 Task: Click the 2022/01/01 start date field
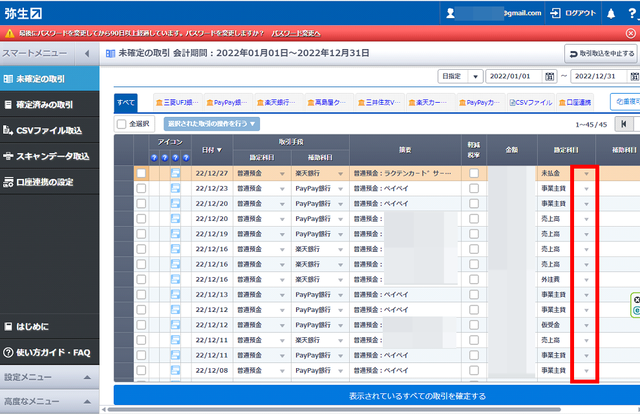click(515, 76)
